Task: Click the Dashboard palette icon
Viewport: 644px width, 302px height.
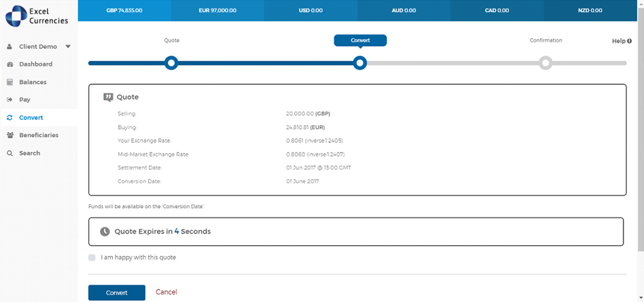Action: (x=10, y=64)
